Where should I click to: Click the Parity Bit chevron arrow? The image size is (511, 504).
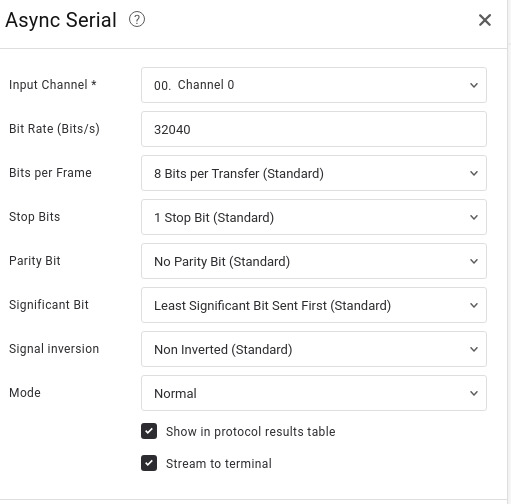pos(474,261)
